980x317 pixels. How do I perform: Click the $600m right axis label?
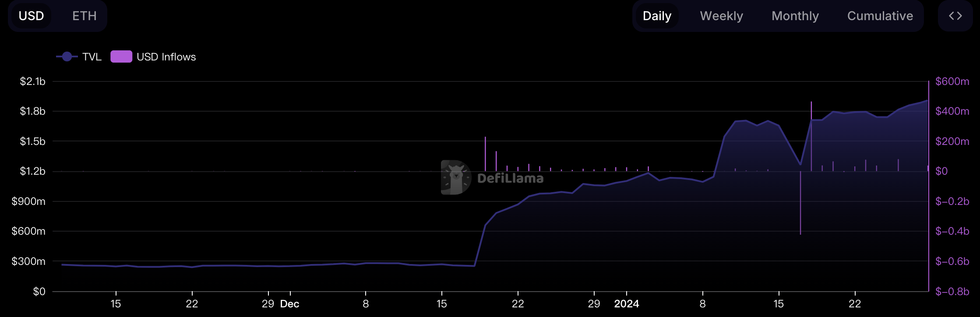click(x=952, y=81)
